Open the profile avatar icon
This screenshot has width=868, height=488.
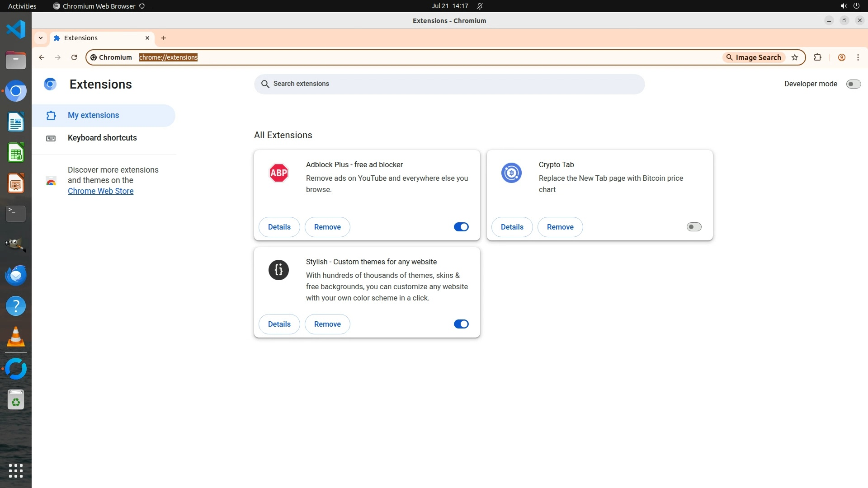pyautogui.click(x=841, y=57)
